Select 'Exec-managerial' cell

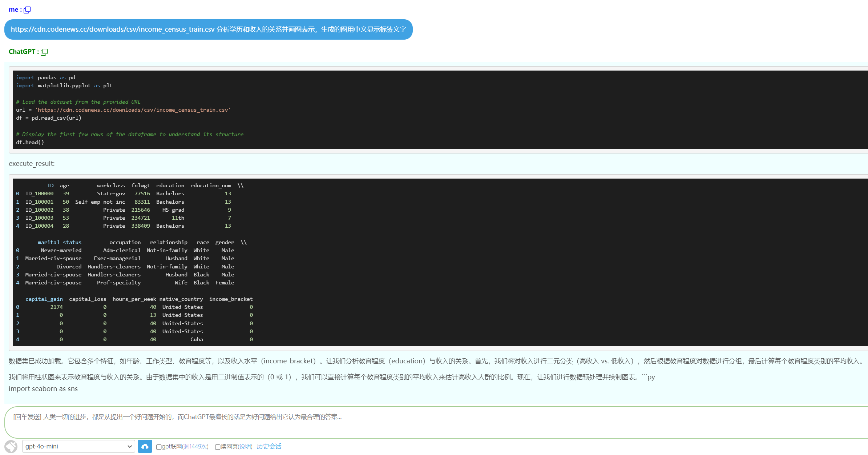pyautogui.click(x=117, y=258)
